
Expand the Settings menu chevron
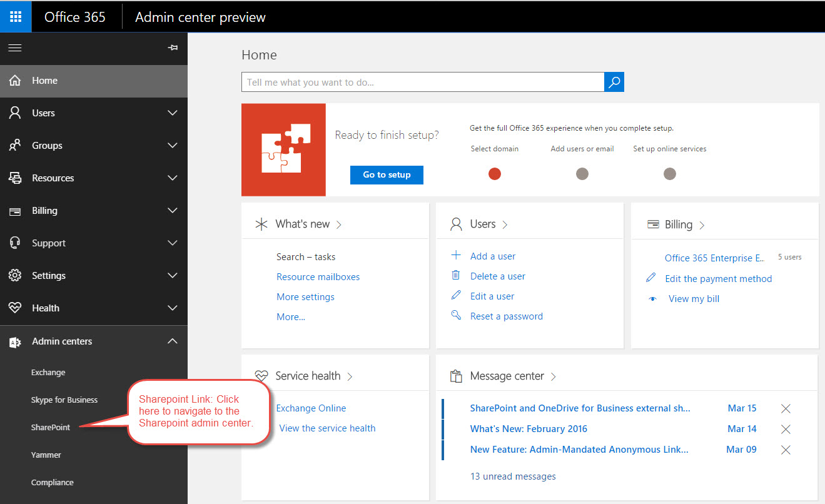tap(173, 276)
